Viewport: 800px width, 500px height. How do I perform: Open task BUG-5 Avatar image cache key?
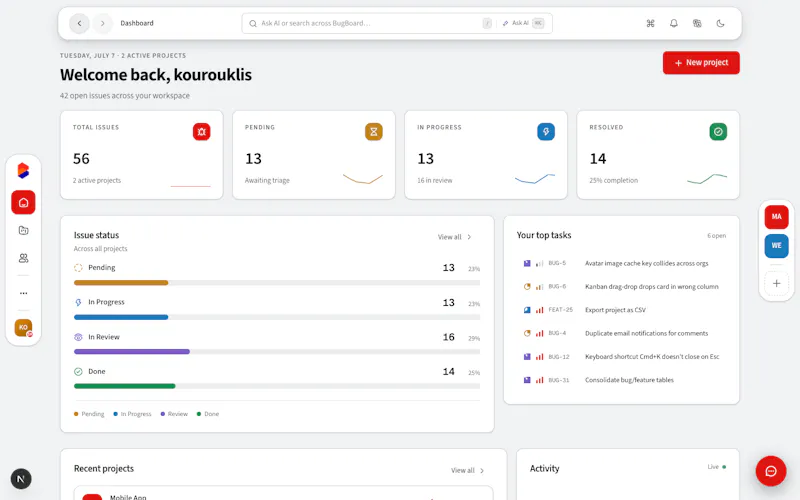click(x=621, y=263)
